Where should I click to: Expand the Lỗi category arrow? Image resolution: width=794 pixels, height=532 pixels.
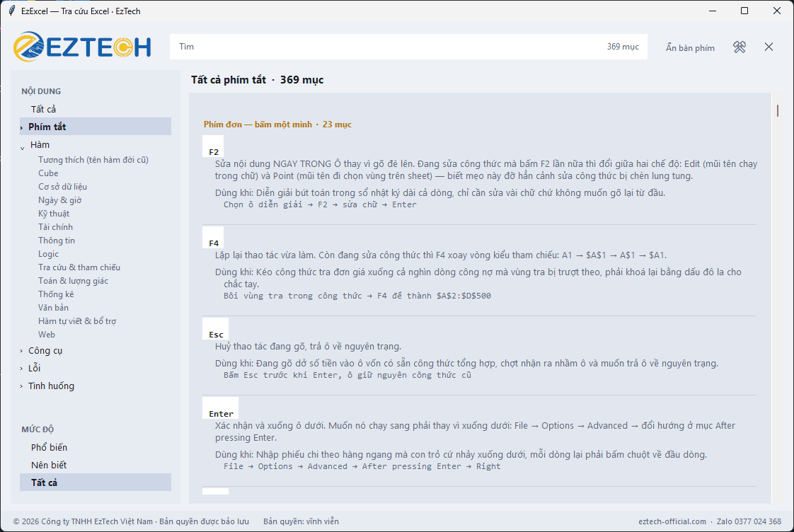[21, 369]
